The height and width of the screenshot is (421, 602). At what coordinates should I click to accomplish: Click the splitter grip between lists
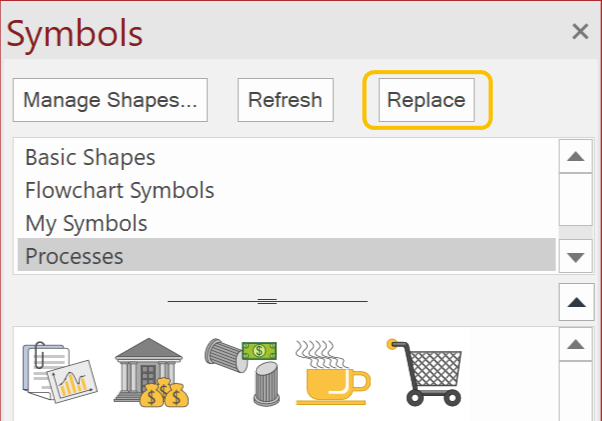pyautogui.click(x=267, y=301)
